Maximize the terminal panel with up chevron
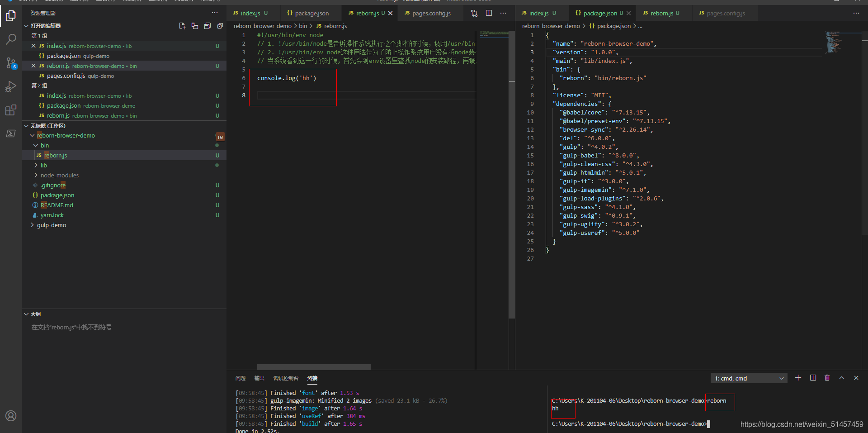868x433 pixels. 842,378
